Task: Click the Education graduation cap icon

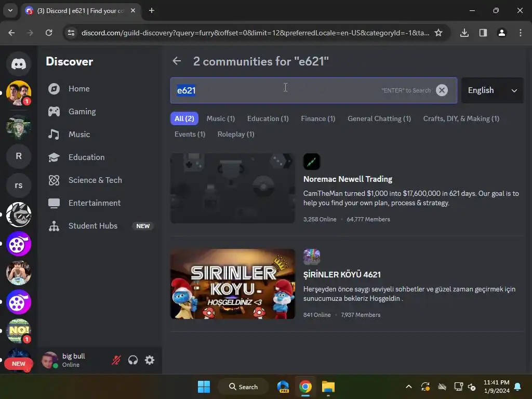Action: (54, 157)
